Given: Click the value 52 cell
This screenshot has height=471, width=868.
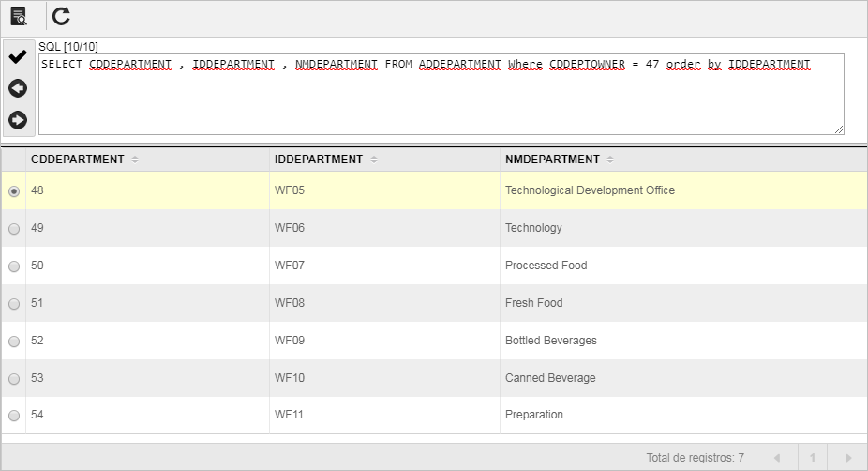Looking at the screenshot, I should (147, 341).
